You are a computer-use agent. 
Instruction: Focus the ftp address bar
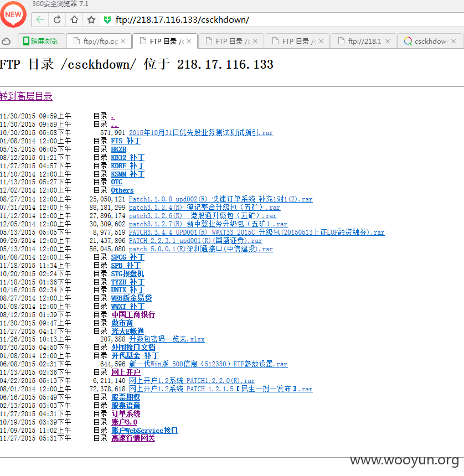(288, 20)
